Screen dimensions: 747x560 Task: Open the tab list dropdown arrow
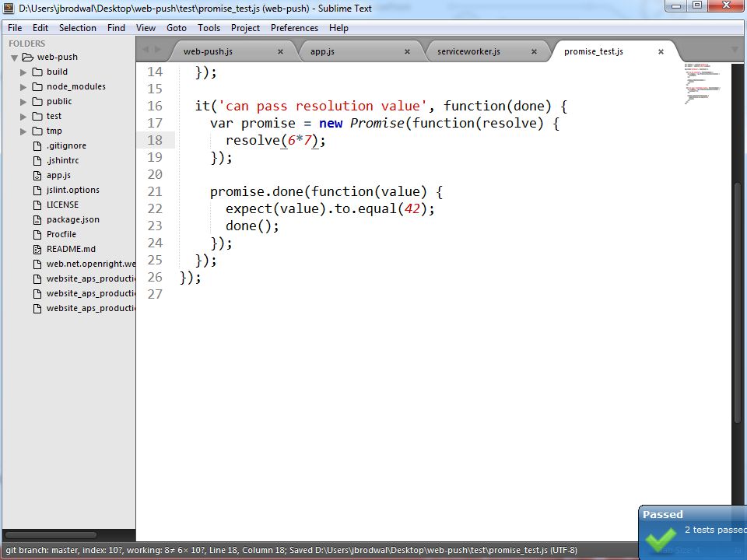point(734,50)
